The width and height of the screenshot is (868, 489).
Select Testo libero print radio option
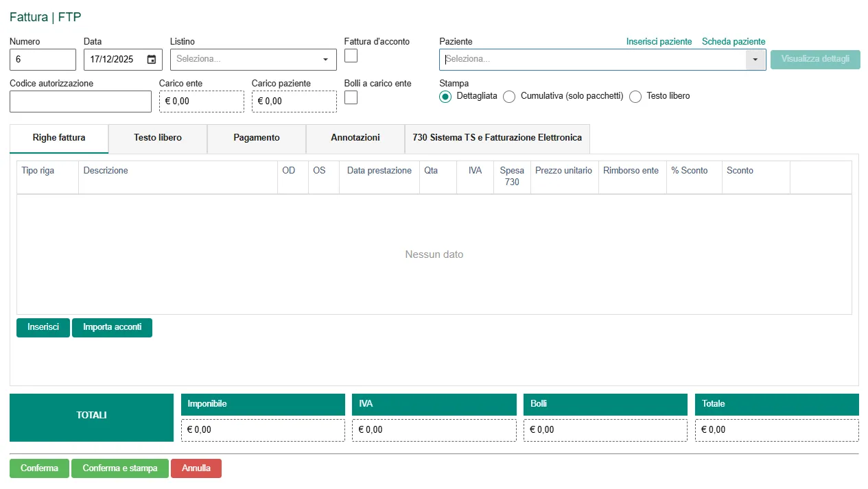(x=635, y=97)
